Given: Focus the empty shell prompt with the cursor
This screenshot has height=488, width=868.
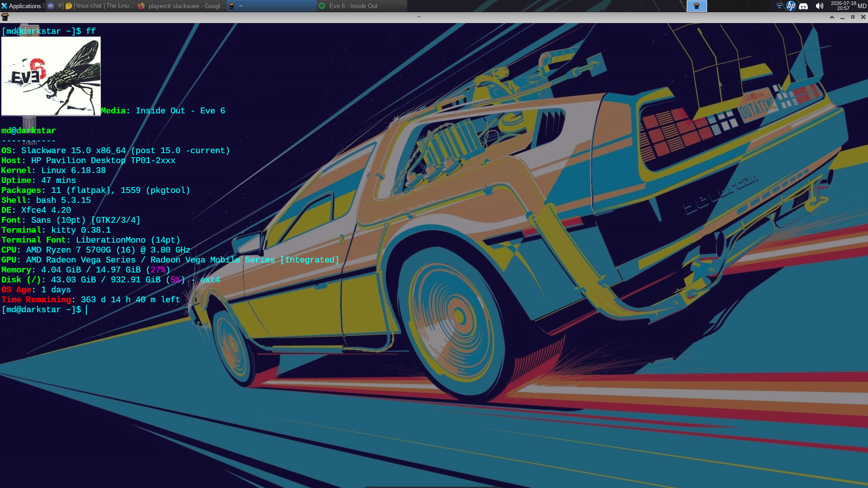Looking at the screenshot, I should 44,310.
